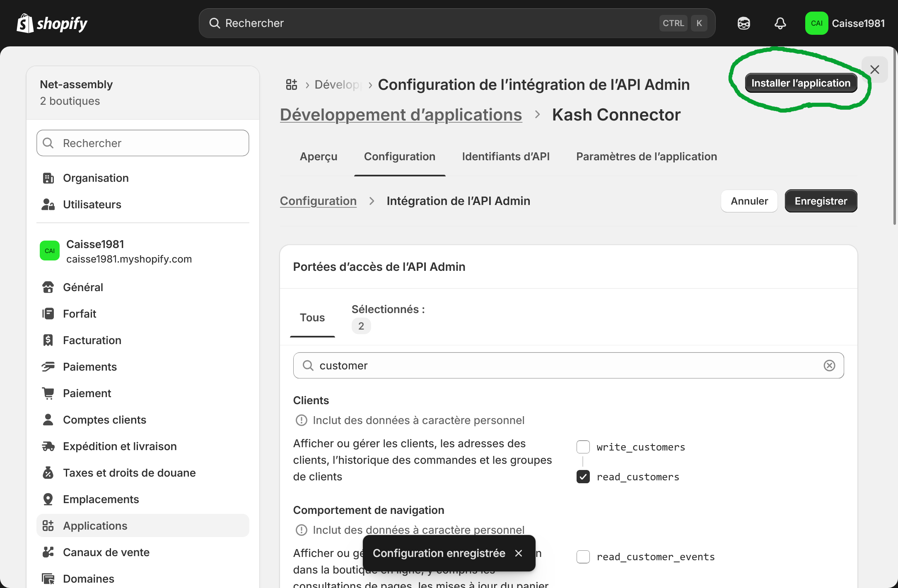This screenshot has width=898, height=588.
Task: Click the Configuration breadcrumb link
Action: 318,201
